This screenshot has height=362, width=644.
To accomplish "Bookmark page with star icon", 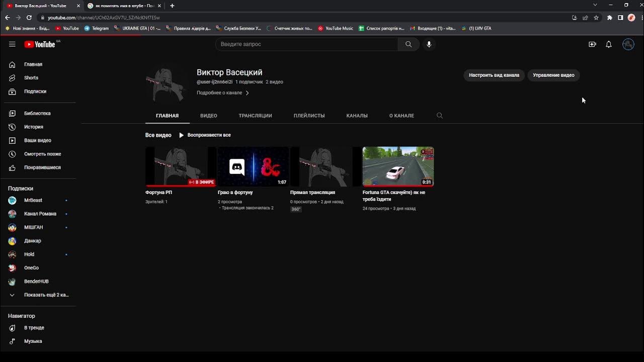I will (596, 18).
